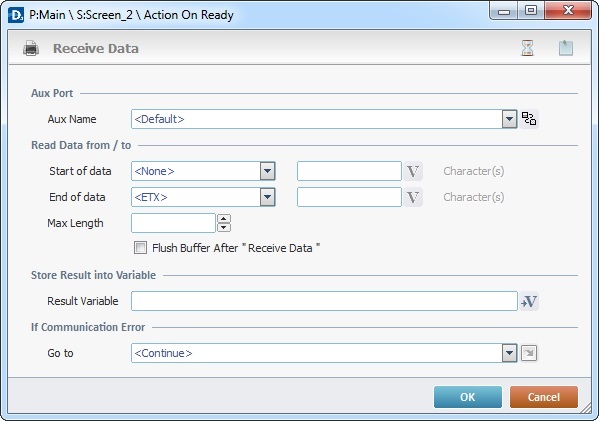
Task: Click the Max Length input field
Action: coord(173,223)
